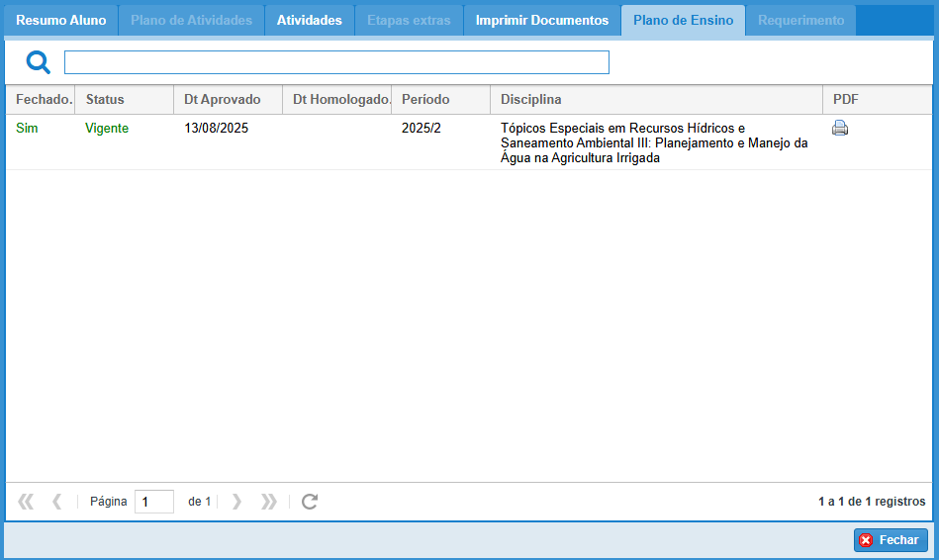Image resolution: width=939 pixels, height=560 pixels.
Task: Open the PDF printer icon in the row
Action: pos(840,128)
